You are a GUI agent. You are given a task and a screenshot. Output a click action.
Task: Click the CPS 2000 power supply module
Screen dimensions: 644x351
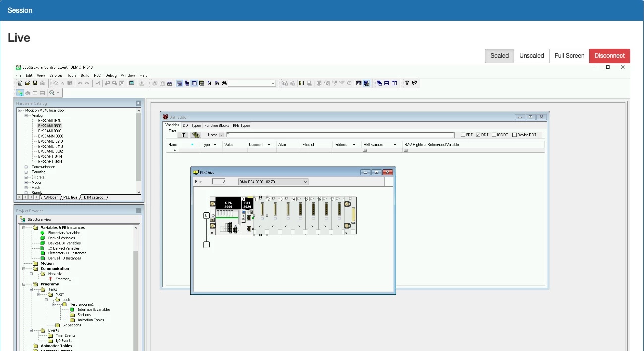(x=228, y=215)
